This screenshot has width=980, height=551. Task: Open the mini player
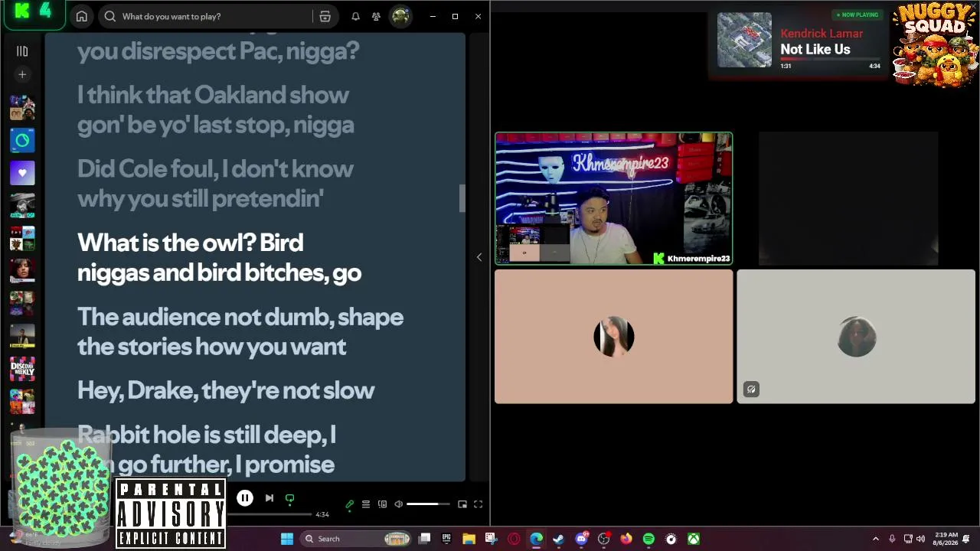point(462,504)
